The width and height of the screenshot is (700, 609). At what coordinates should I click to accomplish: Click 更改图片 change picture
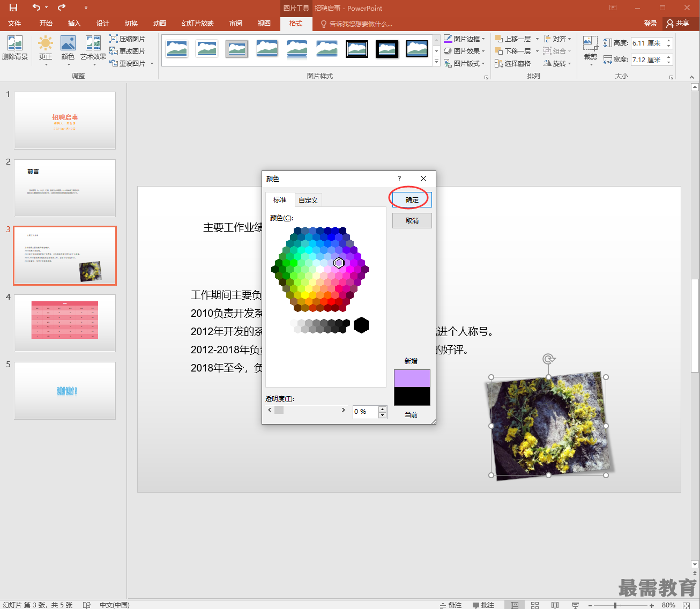click(x=128, y=51)
